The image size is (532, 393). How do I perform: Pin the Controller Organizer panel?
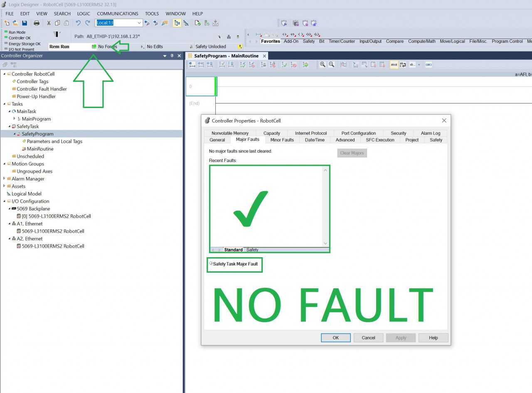pos(172,56)
